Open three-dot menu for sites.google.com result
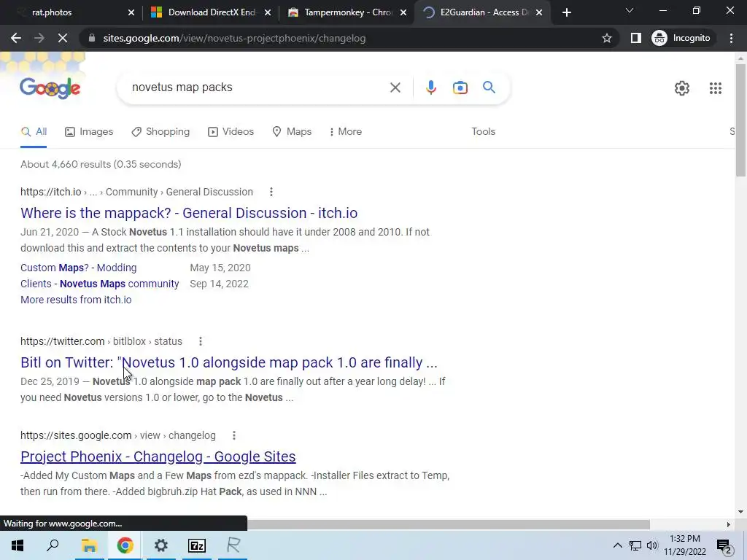 click(234, 435)
